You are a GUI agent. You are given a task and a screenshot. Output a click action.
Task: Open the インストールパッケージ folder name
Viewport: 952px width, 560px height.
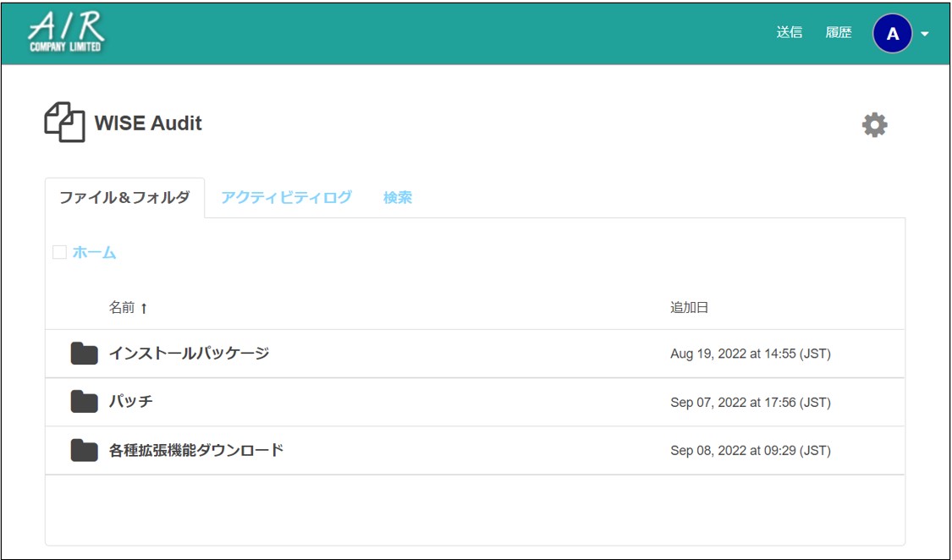189,353
